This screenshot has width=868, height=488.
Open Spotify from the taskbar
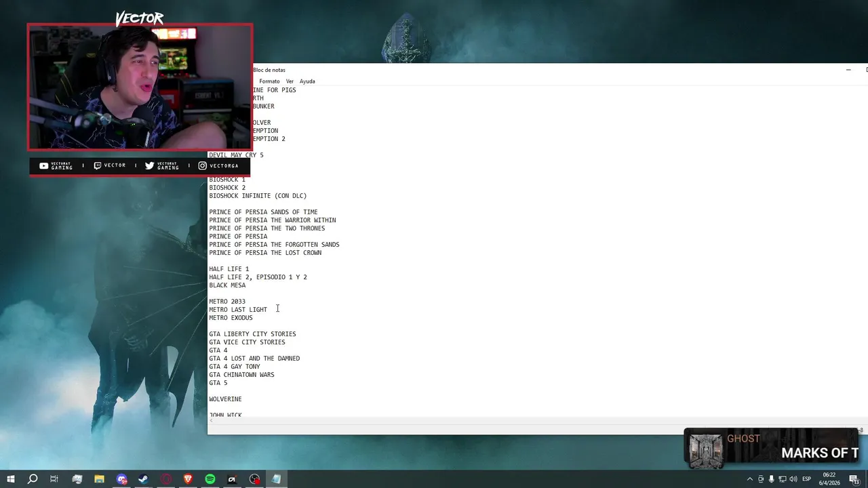click(x=210, y=479)
